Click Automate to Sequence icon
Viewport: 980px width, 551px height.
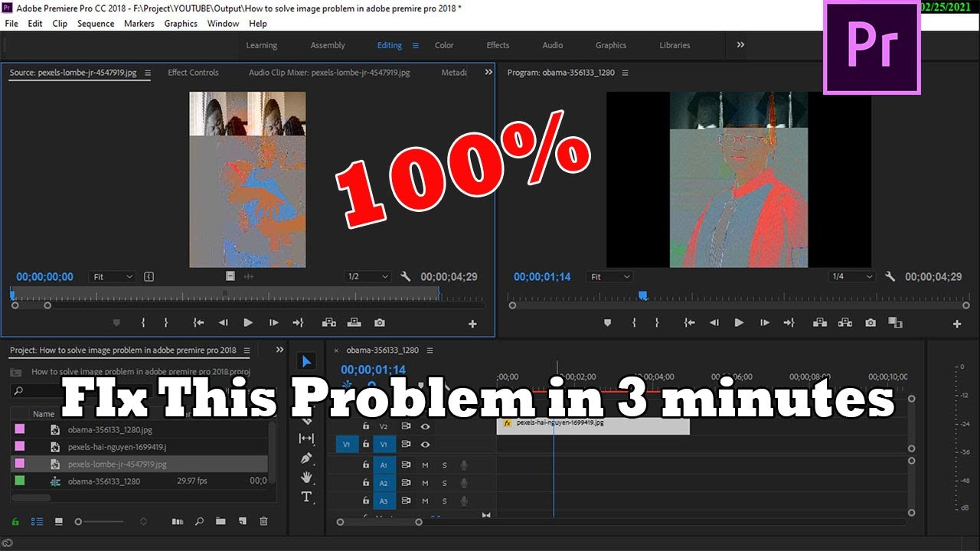click(178, 521)
